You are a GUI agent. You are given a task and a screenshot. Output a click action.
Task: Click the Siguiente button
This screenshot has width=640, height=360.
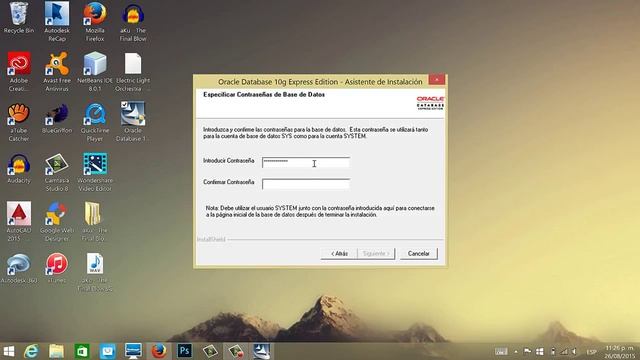tap(376, 253)
